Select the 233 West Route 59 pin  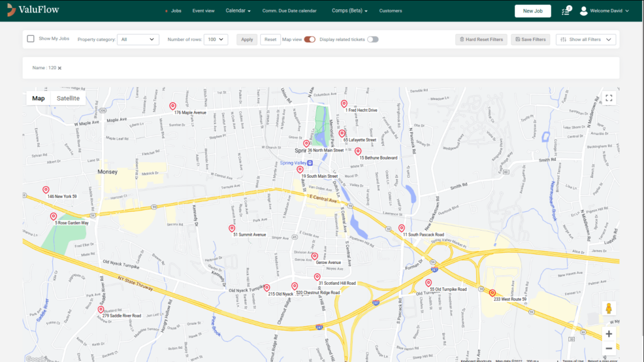pos(492,293)
